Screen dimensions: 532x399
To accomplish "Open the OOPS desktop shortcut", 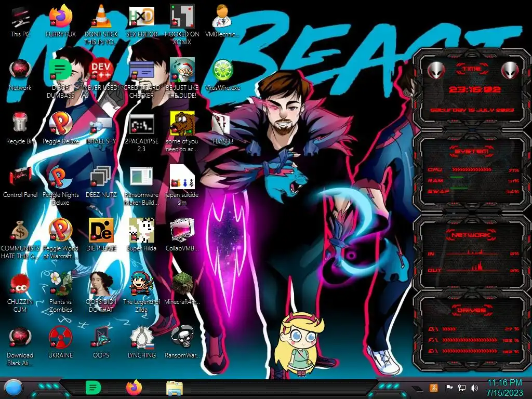I will pyautogui.click(x=101, y=342).
